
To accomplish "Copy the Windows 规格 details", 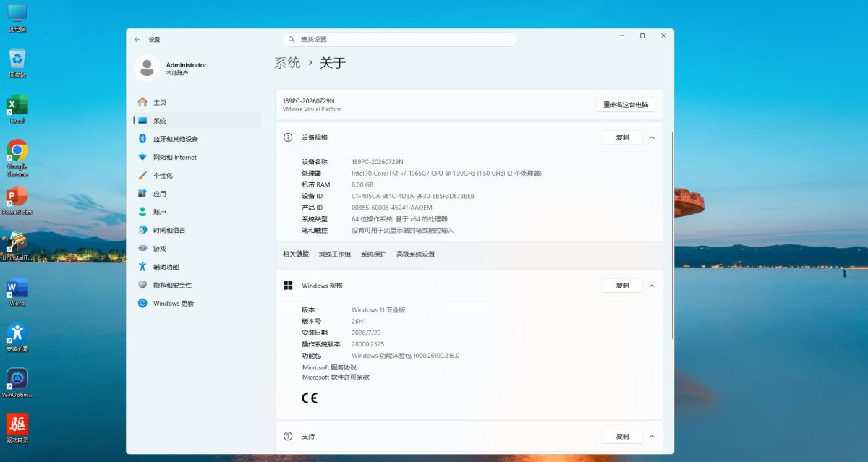I will pyautogui.click(x=622, y=286).
